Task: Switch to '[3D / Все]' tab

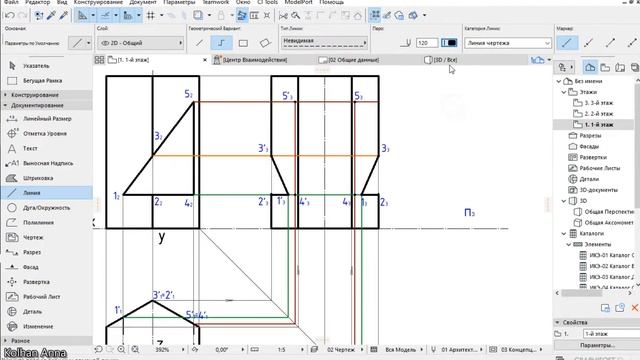Action: click(441, 60)
